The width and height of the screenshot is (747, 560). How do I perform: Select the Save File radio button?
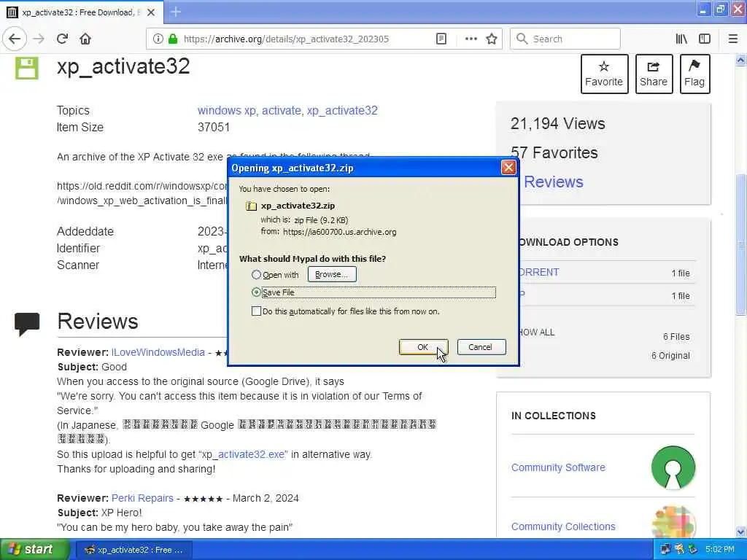pos(256,292)
